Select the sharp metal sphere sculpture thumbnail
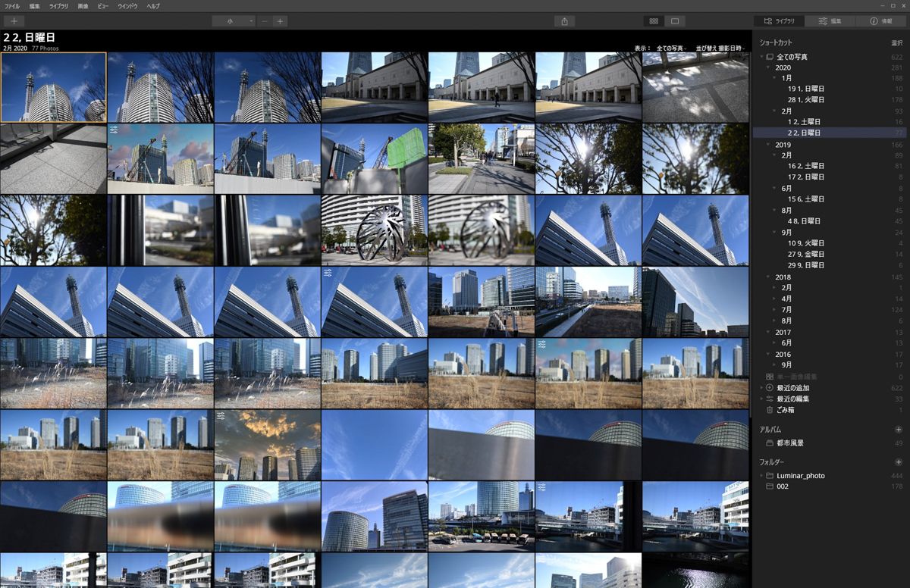Screen dimensions: 910x588 [374, 230]
